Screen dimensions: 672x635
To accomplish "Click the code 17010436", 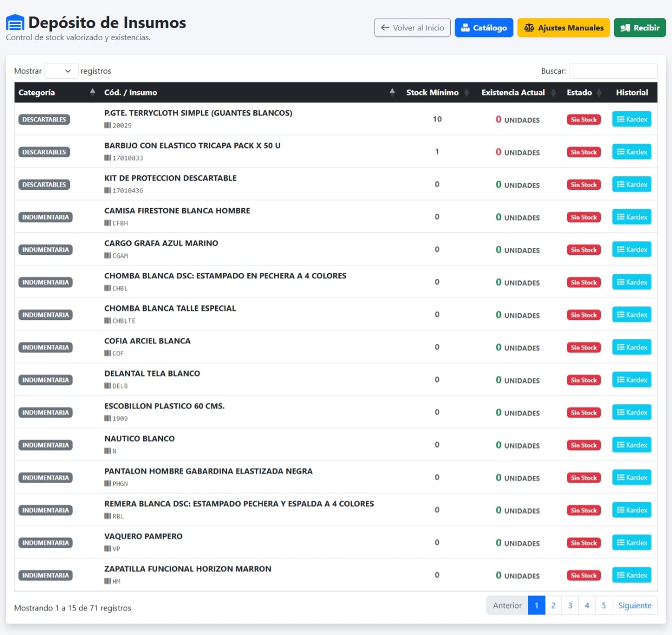I will coord(128,191).
